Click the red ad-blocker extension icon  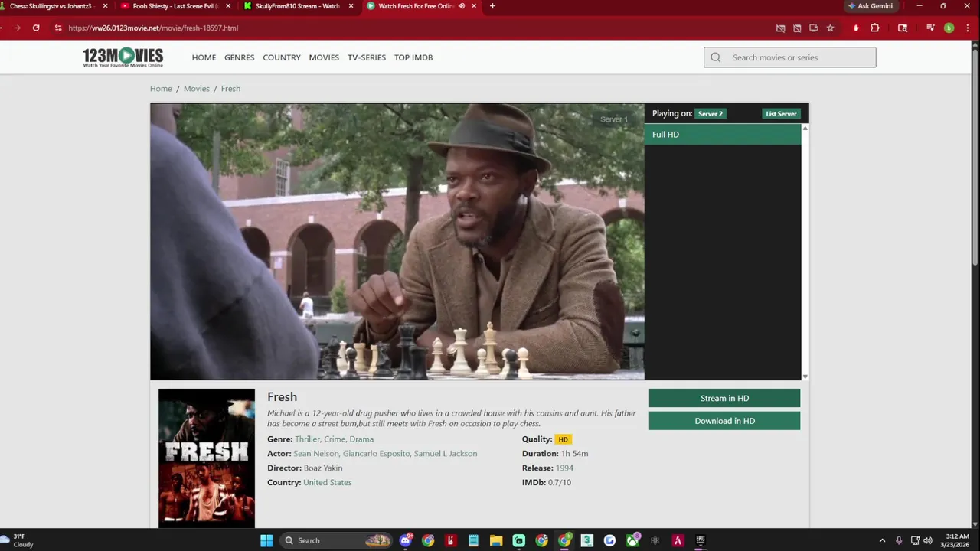pos(856,28)
